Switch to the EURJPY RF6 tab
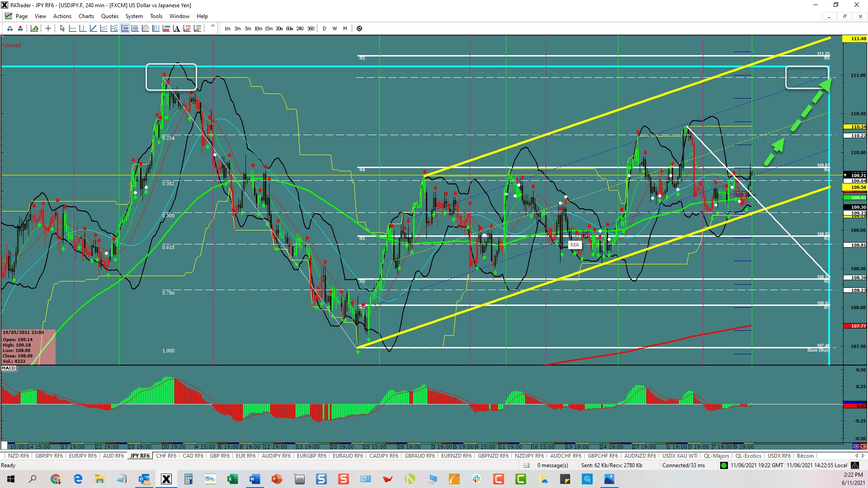Screen dimensions: 868x488 point(83,456)
